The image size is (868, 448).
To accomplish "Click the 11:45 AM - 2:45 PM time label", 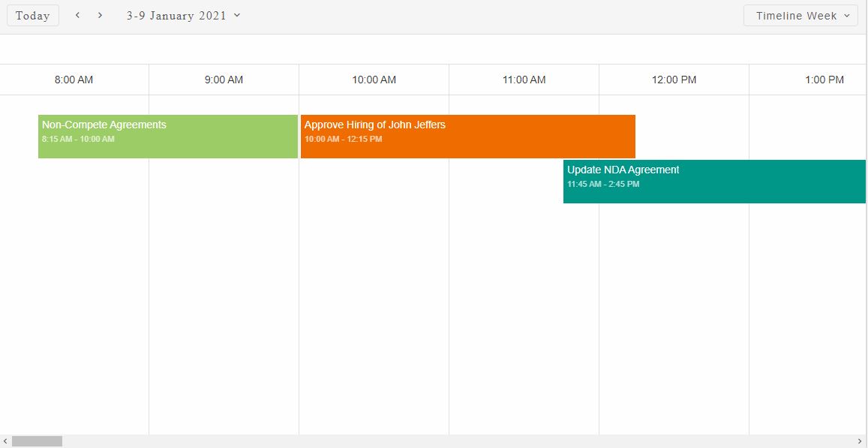I will coord(603,184).
